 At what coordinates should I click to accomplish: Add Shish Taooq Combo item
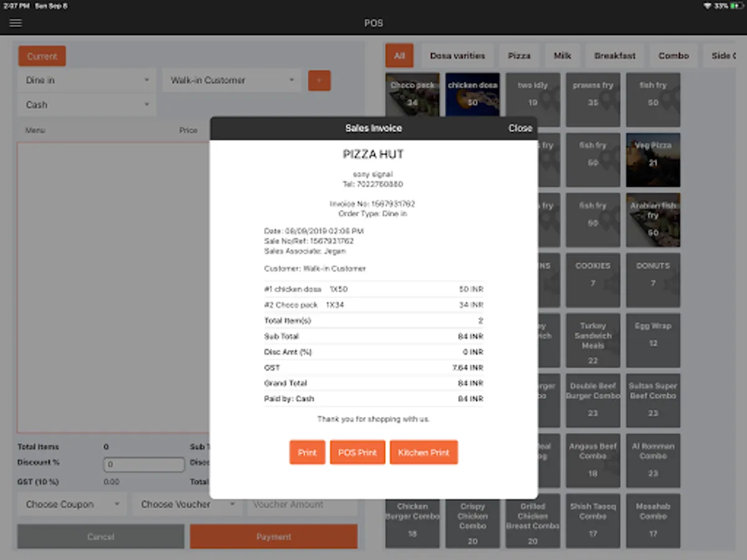[593, 521]
